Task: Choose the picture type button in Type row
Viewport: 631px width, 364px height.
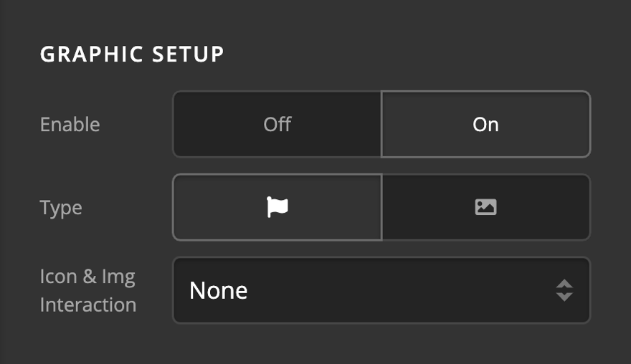Action: coord(485,207)
